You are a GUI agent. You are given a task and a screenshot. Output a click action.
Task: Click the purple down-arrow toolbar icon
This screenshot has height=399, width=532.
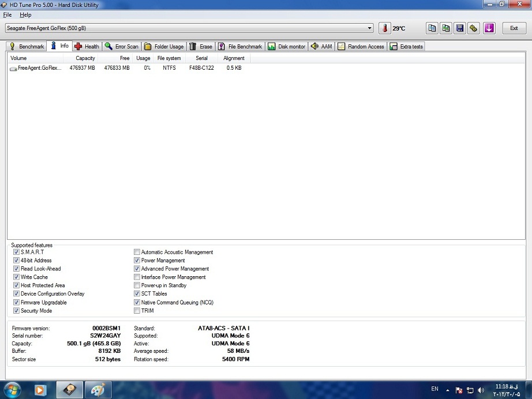pyautogui.click(x=489, y=28)
